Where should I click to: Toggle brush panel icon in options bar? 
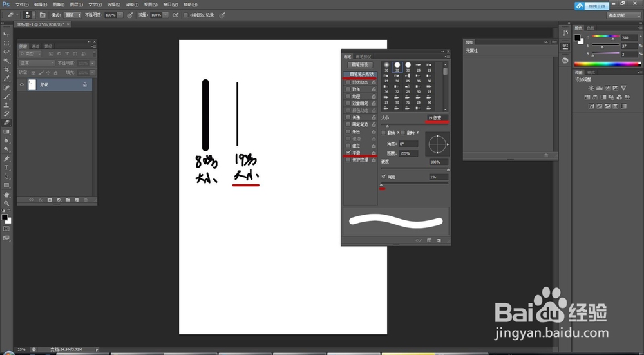click(x=43, y=15)
